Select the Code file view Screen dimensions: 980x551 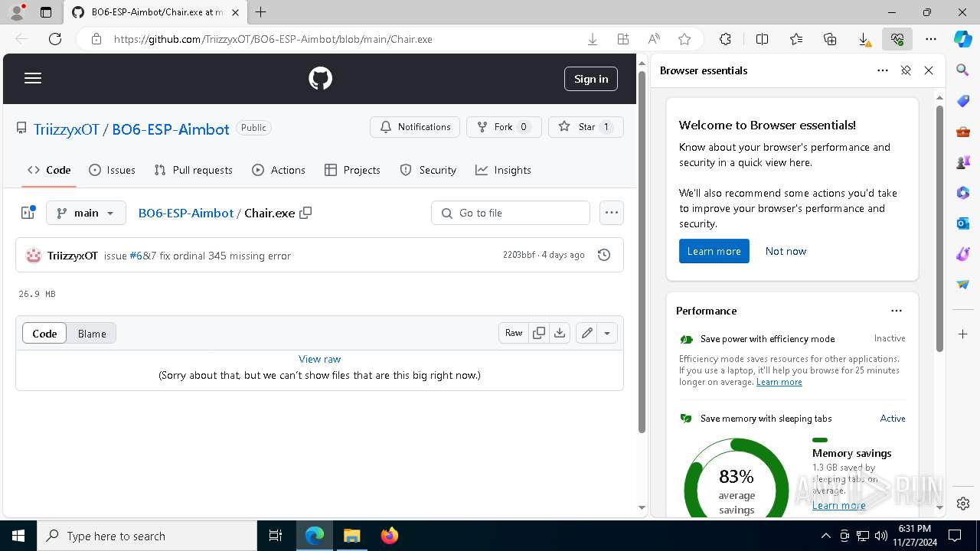click(44, 333)
